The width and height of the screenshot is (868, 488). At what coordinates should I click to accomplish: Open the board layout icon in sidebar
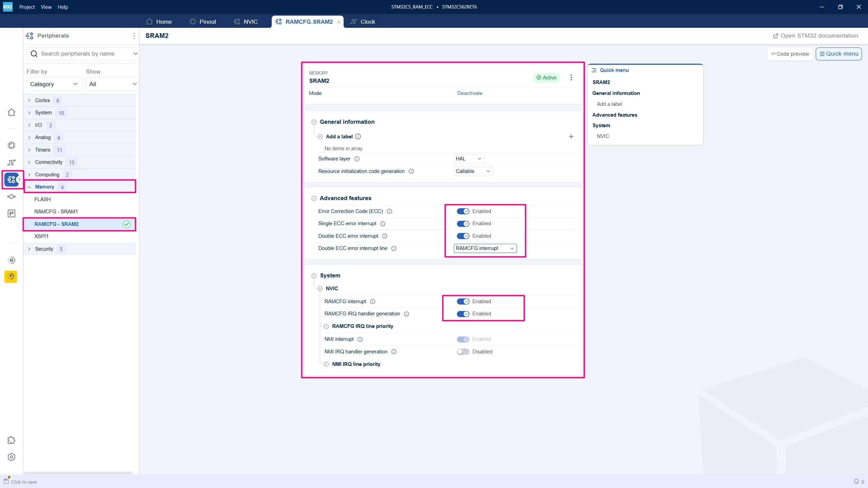click(12, 214)
